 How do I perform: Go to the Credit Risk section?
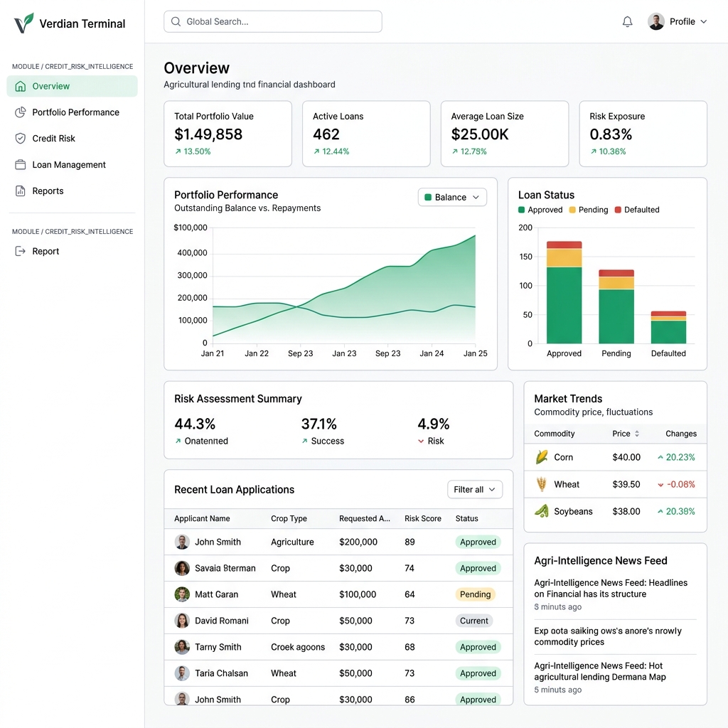(x=72, y=139)
